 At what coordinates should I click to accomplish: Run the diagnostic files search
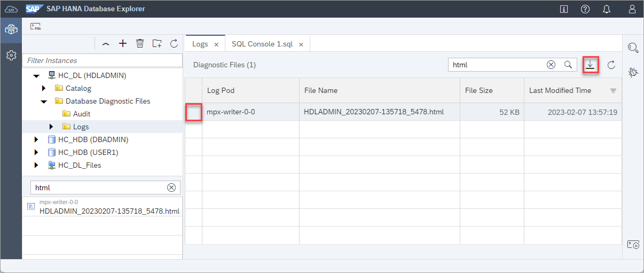tap(568, 65)
